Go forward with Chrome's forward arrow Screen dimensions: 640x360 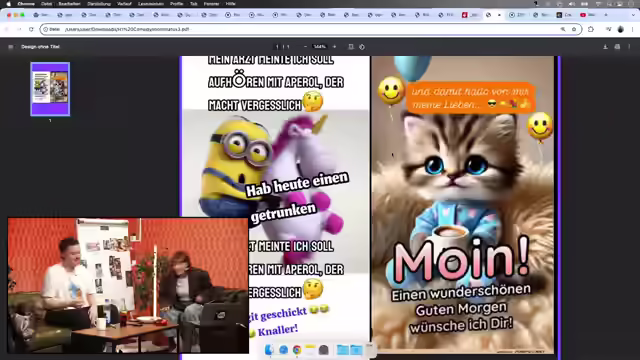pos(19,29)
